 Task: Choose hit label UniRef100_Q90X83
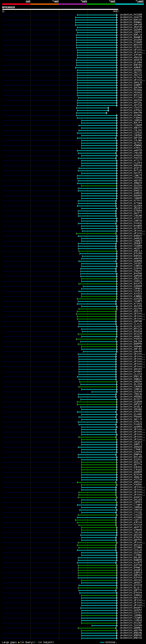click(x=131, y=369)
